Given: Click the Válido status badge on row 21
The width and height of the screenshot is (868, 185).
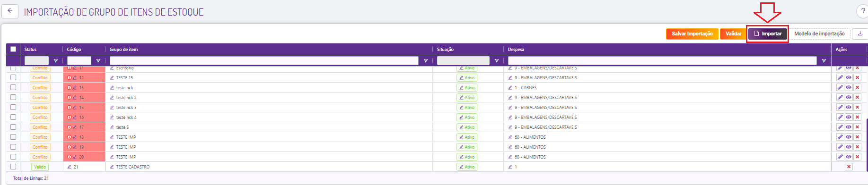Looking at the screenshot, I should click(40, 167).
